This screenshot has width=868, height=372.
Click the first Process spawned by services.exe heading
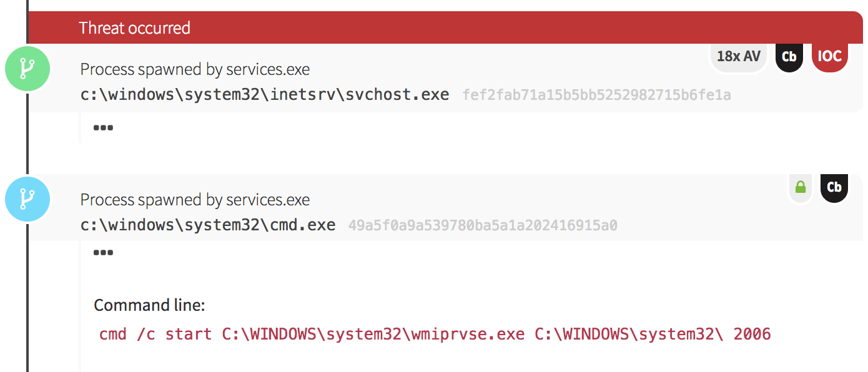click(x=195, y=69)
